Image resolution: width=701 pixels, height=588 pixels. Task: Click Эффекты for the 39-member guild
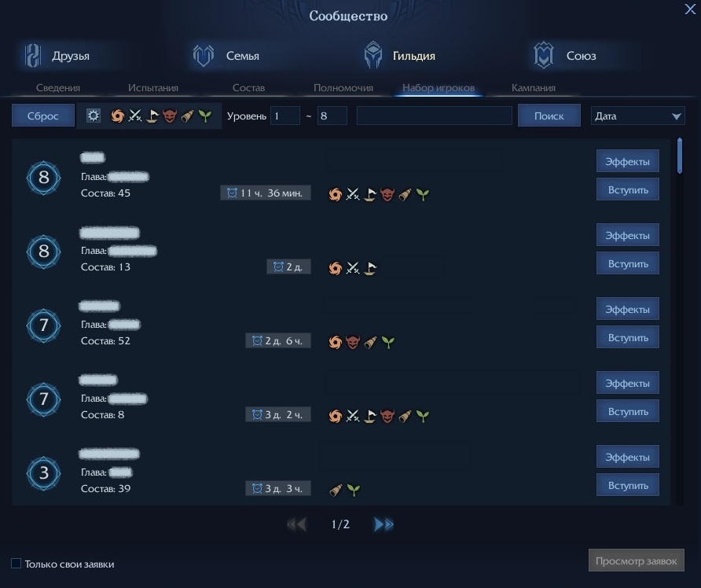pyautogui.click(x=627, y=457)
